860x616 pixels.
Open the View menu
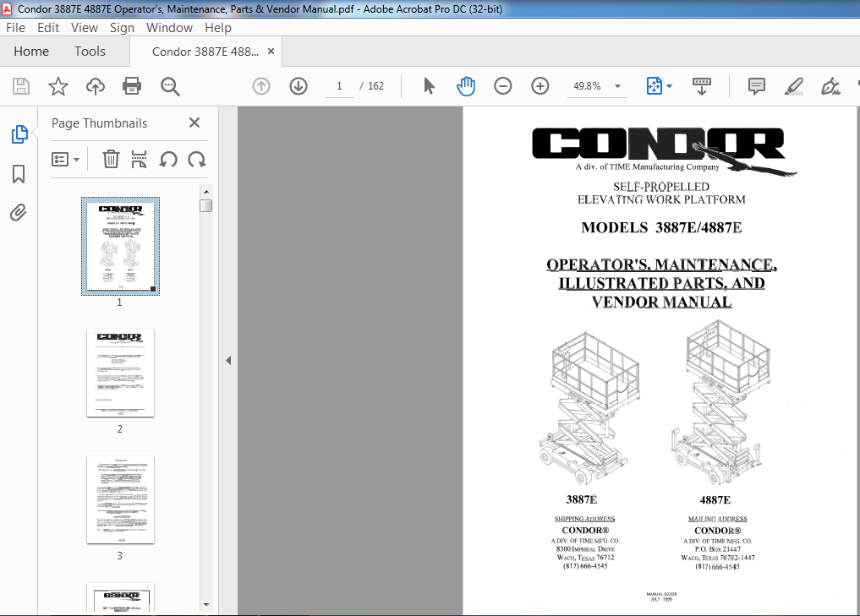[85, 27]
